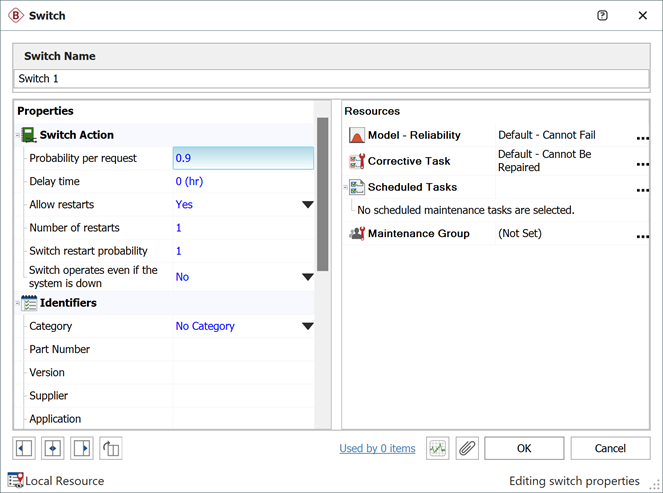Click the rotate panel orientation icon
The height and width of the screenshot is (493, 663).
111,449
